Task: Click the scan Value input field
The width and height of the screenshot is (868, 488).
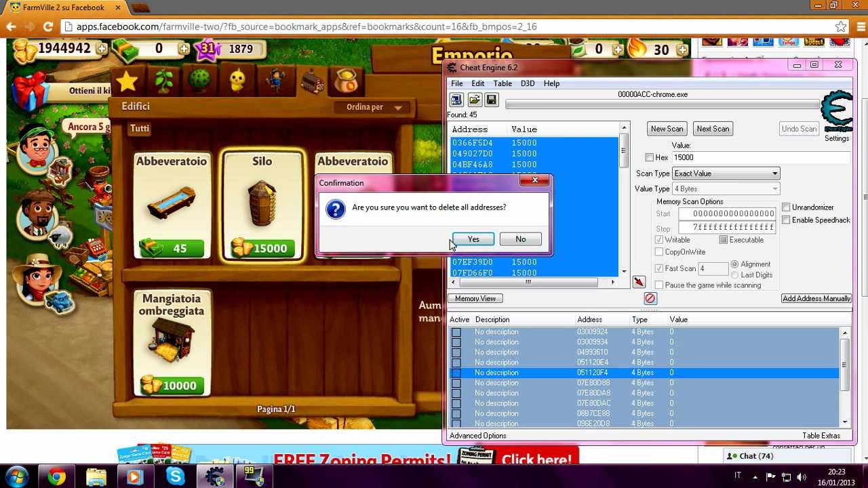Action: point(761,157)
